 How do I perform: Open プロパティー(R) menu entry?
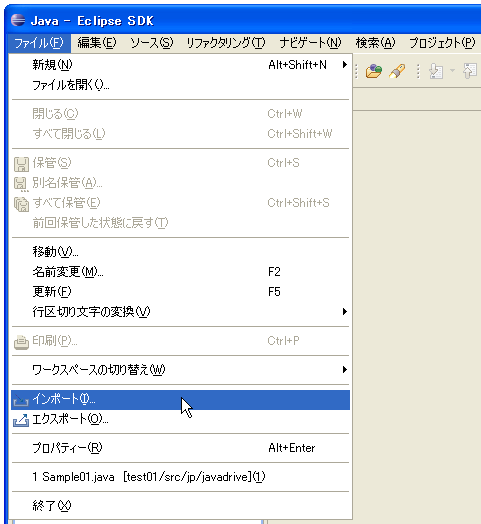pyautogui.click(x=181, y=448)
